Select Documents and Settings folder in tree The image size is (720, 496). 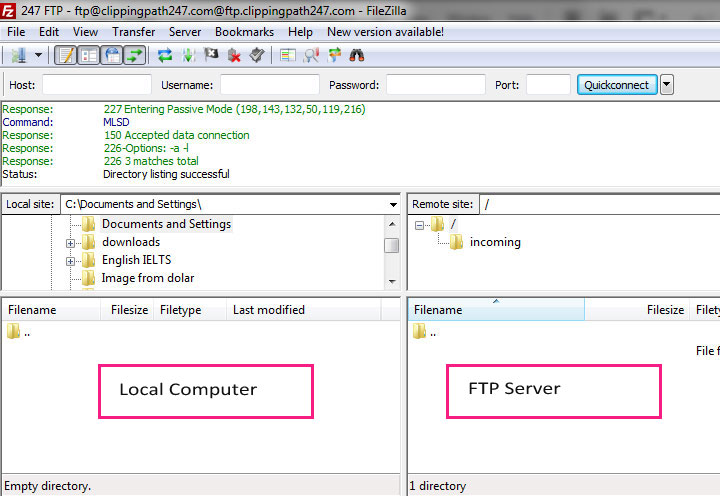tap(166, 224)
